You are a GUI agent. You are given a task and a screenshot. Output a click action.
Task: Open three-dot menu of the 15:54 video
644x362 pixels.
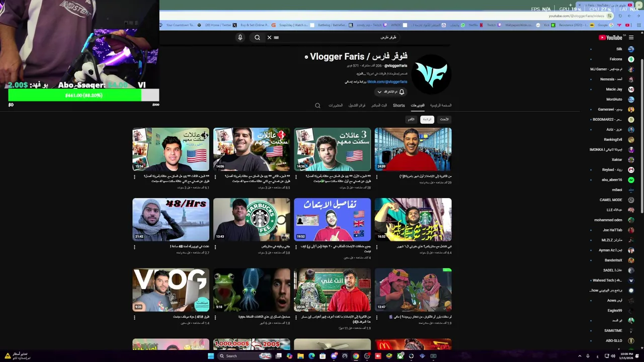134,177
